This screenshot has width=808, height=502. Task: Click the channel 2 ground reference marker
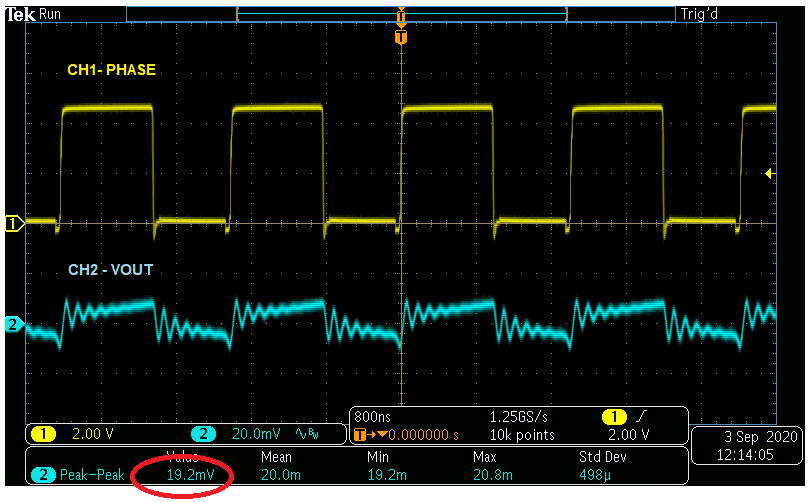[13, 324]
